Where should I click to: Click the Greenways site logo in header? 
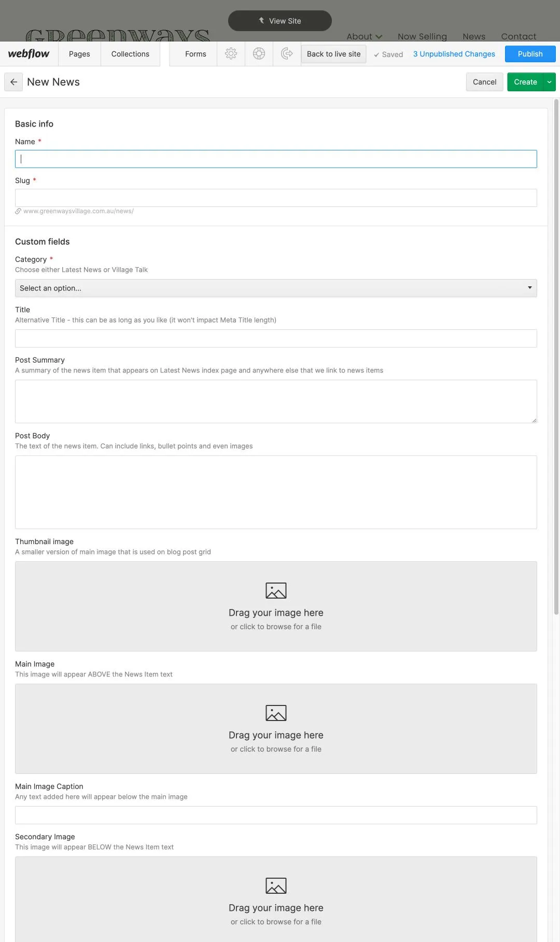118,35
